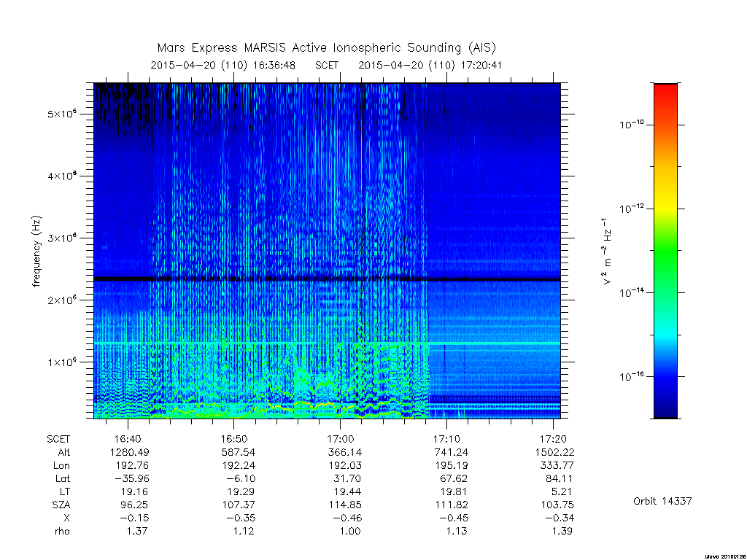This screenshot has height=560, width=747.
Task: Click the latitude value 84.11
Action: (x=559, y=478)
